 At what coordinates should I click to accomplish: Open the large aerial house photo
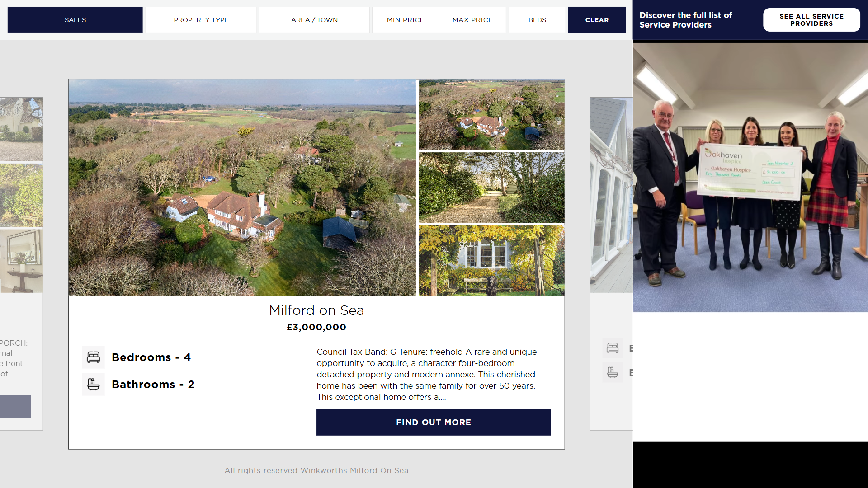pyautogui.click(x=242, y=188)
